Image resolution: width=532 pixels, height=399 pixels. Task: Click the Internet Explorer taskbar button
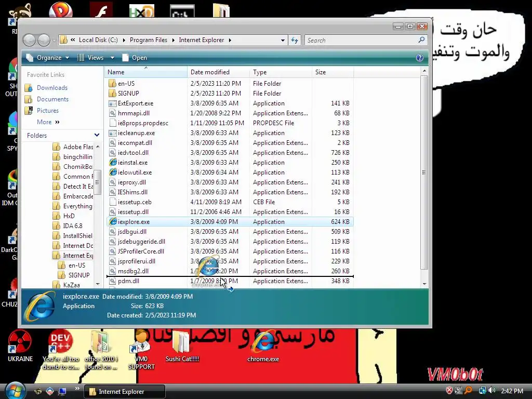coord(125,392)
